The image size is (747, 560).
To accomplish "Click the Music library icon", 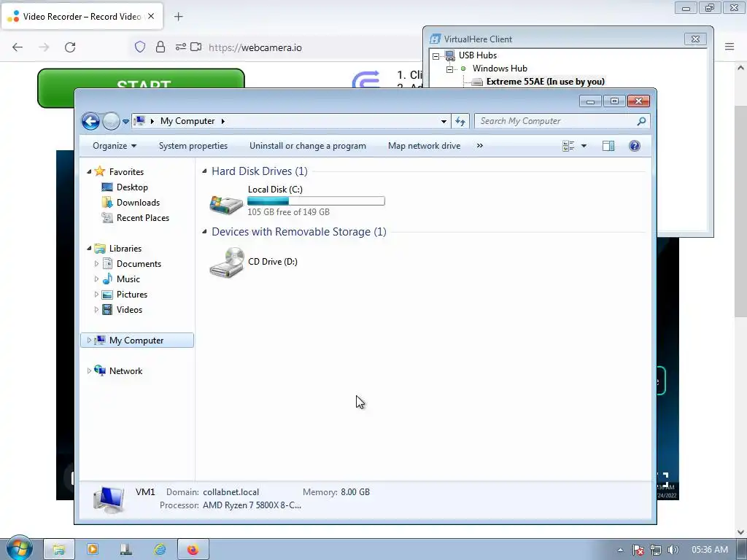I will pos(108,279).
